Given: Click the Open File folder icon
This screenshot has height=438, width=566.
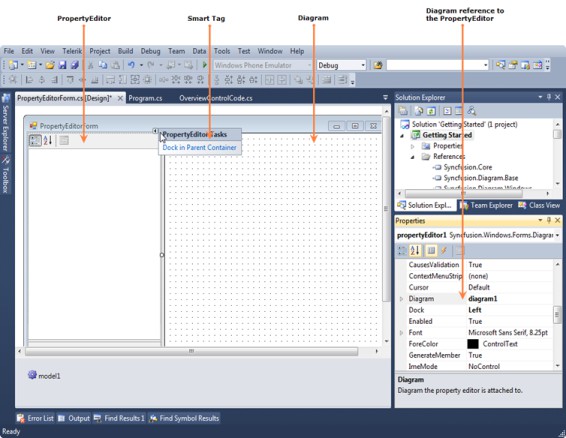Looking at the screenshot, I should (50, 65).
